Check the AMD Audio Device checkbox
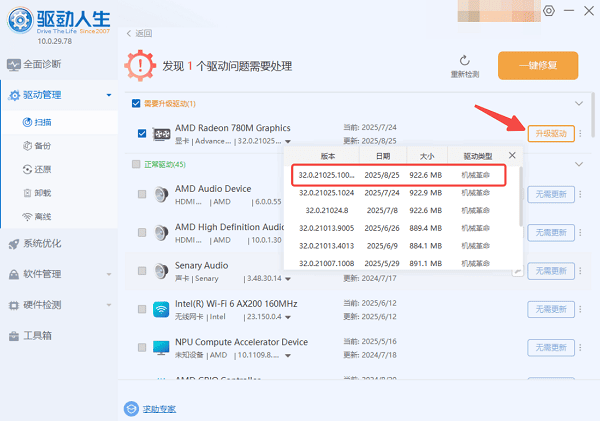The image size is (600, 421). [x=143, y=194]
